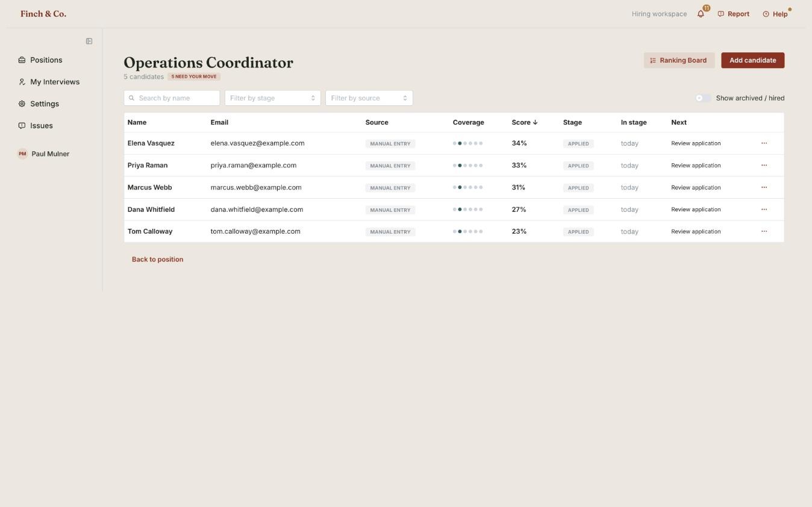Open row actions menu for Priya Raman

[x=764, y=165]
